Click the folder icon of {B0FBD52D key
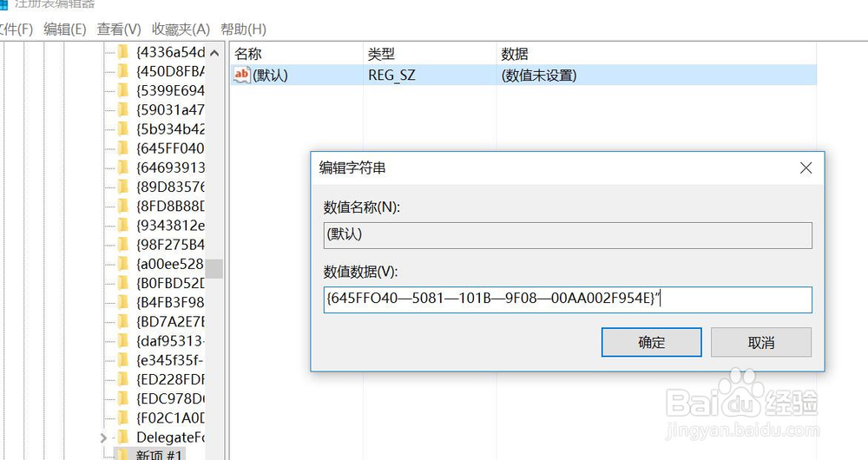Image resolution: width=868 pixels, height=460 pixels. coord(123,283)
